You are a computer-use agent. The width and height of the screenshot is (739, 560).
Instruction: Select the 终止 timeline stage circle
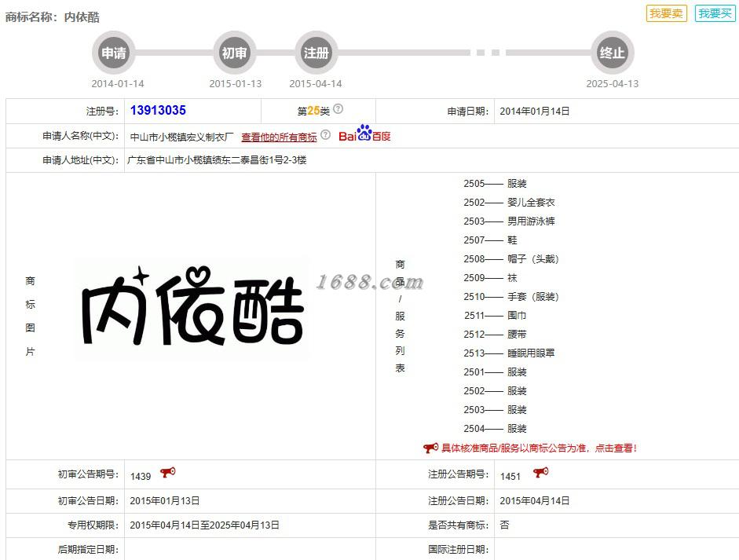click(x=613, y=53)
